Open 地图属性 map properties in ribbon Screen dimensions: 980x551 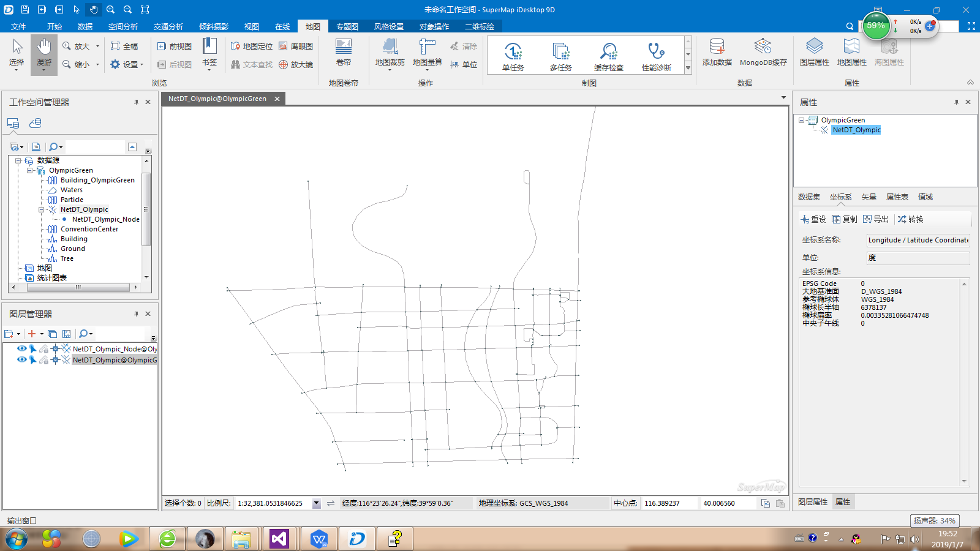tap(852, 53)
